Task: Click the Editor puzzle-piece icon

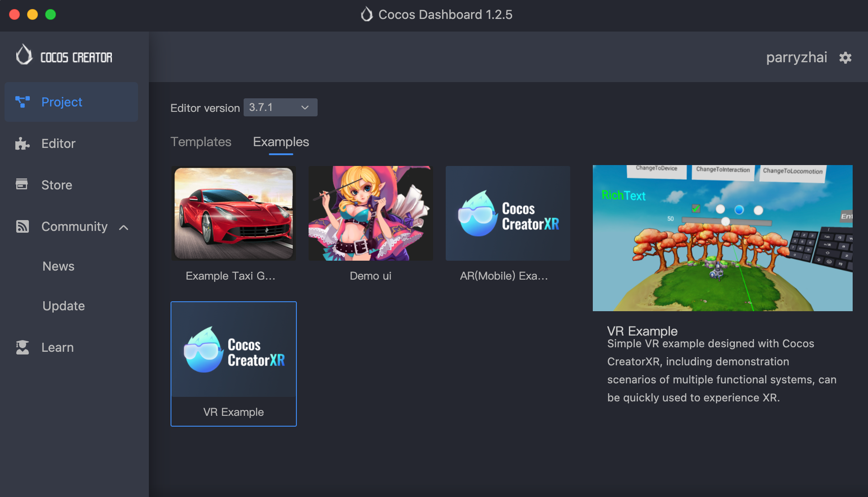Action: (x=22, y=143)
